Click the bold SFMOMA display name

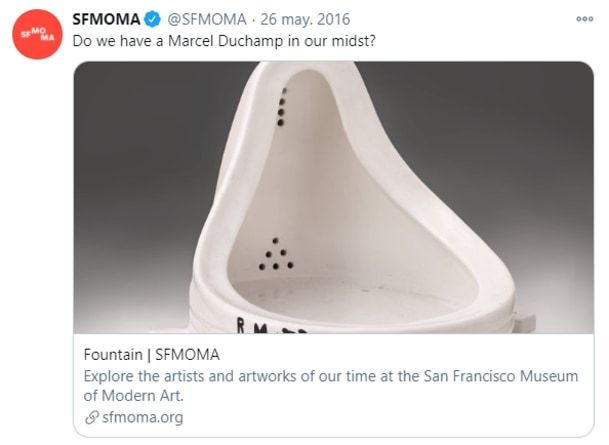(106, 20)
